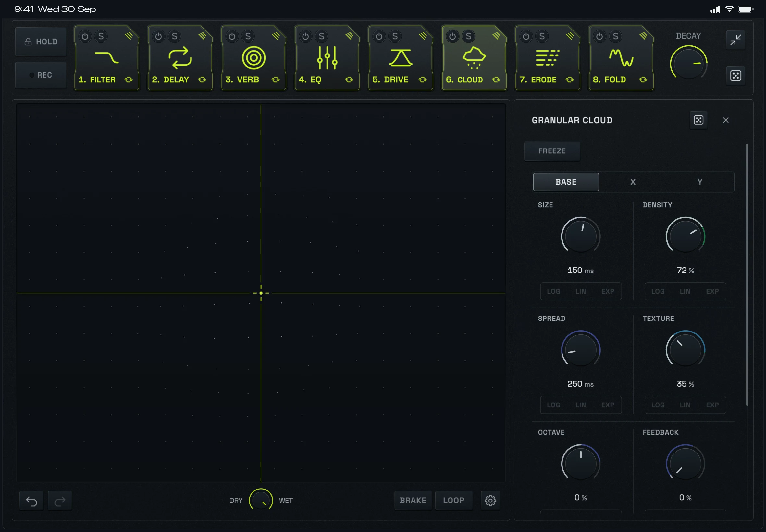The image size is (766, 532).
Task: Click the Dry/Wet mix knob
Action: [261, 500]
